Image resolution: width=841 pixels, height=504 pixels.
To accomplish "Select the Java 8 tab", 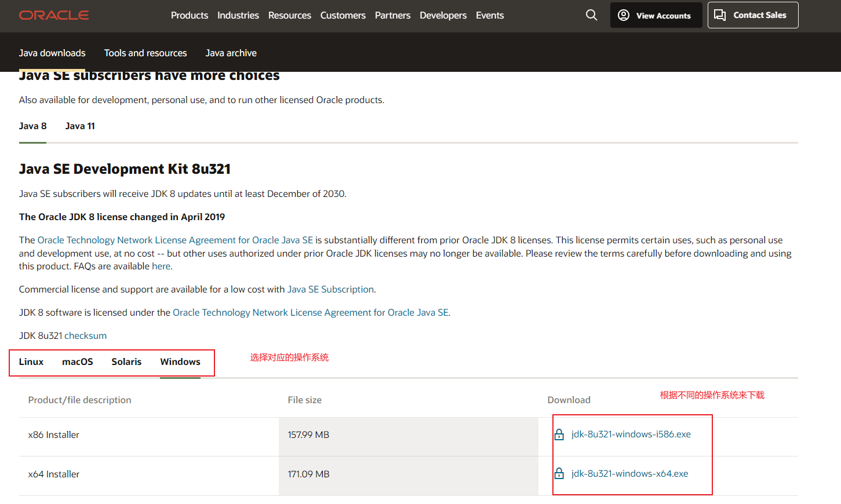I will coord(32,126).
